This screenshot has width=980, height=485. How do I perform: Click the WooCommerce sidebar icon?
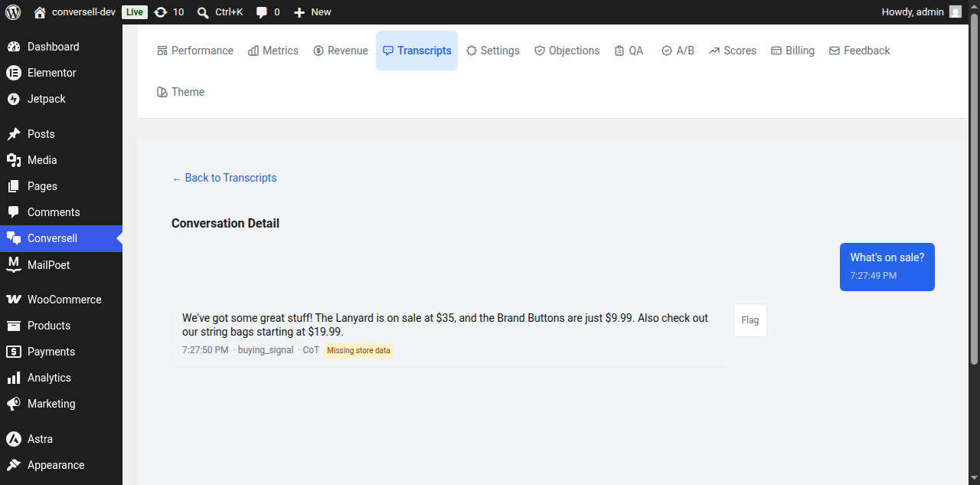click(x=14, y=300)
